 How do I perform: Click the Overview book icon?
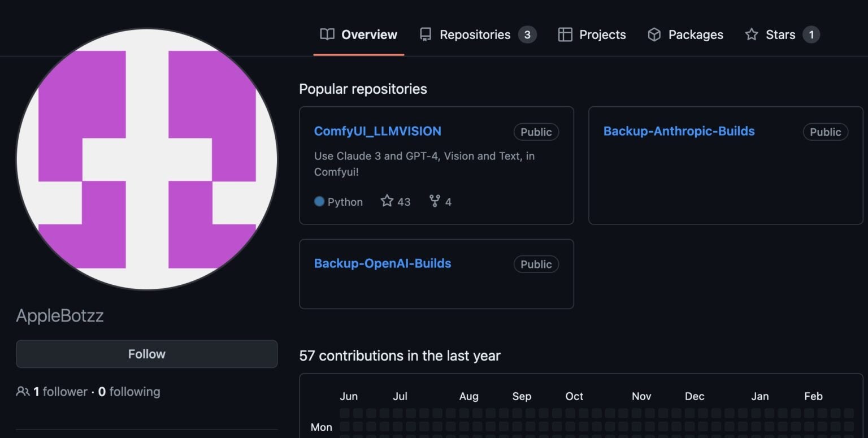[x=327, y=34]
